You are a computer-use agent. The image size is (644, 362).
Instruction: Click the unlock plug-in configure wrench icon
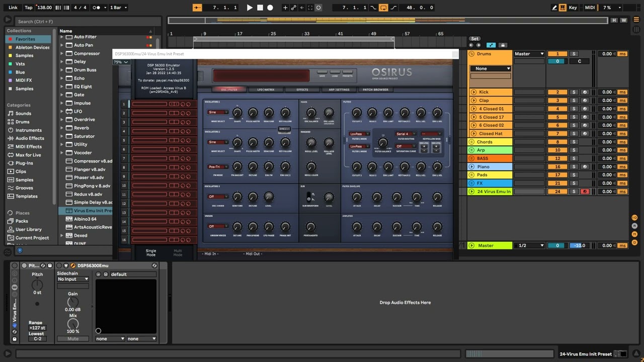tap(73, 265)
